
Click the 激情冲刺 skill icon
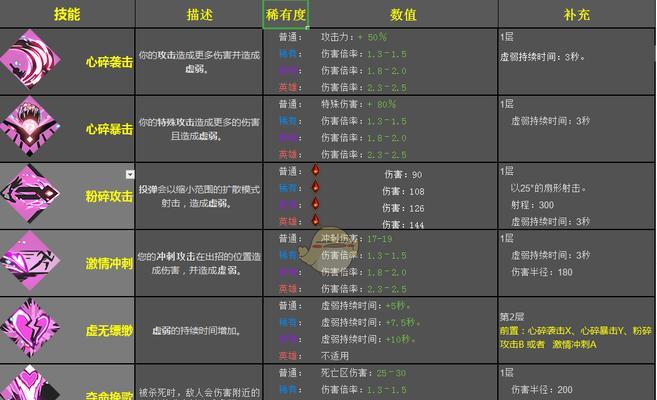click(x=31, y=261)
